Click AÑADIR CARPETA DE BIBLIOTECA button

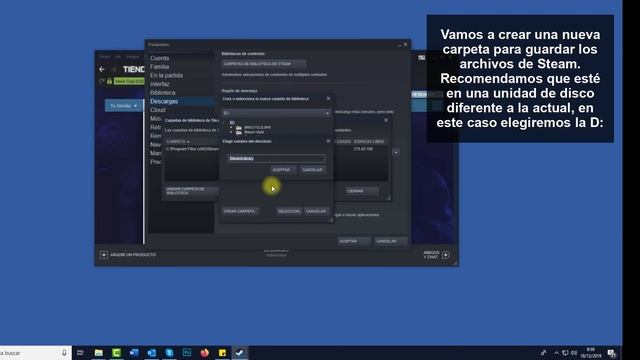(191, 191)
